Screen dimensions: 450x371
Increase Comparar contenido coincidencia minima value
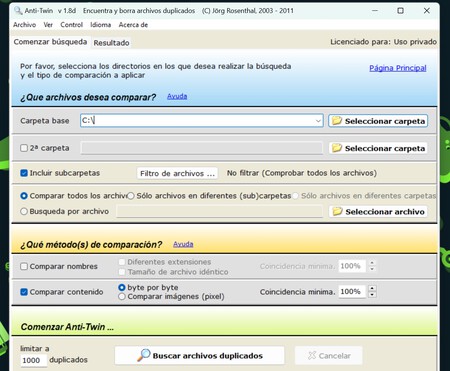(x=372, y=288)
